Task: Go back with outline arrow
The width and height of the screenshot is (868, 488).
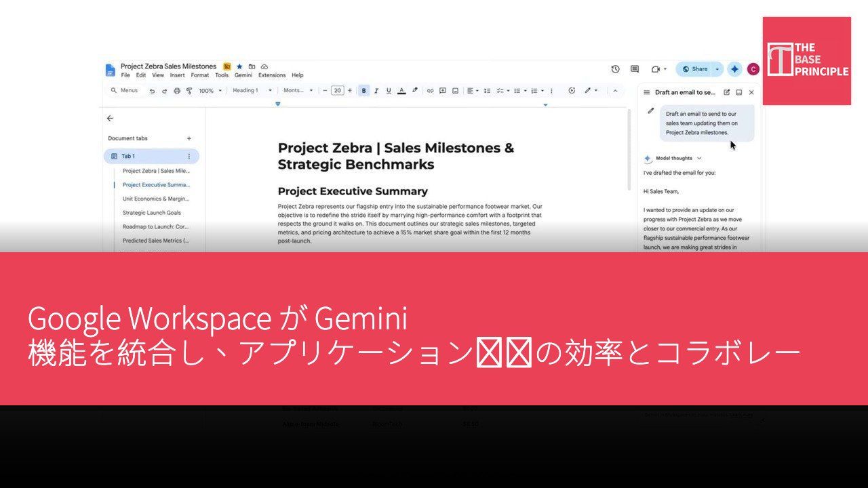Action: tap(111, 118)
